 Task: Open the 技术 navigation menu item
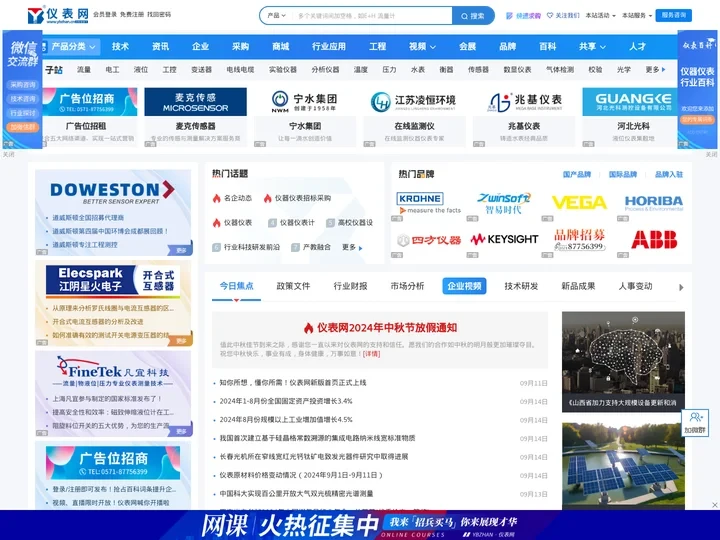[120, 46]
